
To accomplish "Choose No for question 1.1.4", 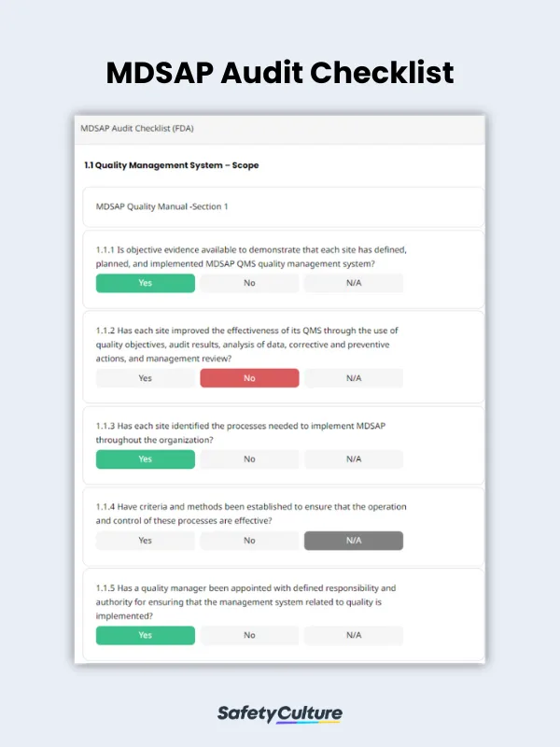I will [249, 541].
